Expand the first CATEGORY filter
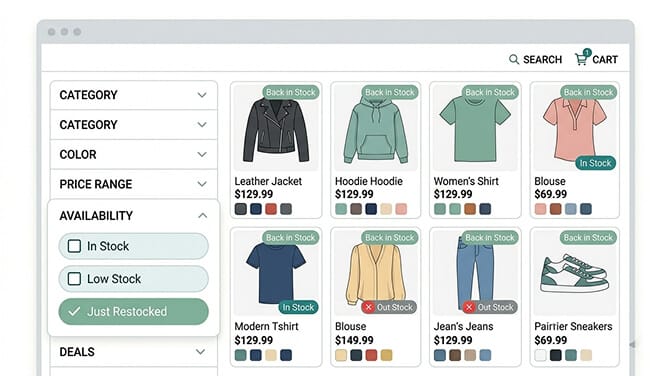This screenshot has height=376, width=672. (x=134, y=95)
